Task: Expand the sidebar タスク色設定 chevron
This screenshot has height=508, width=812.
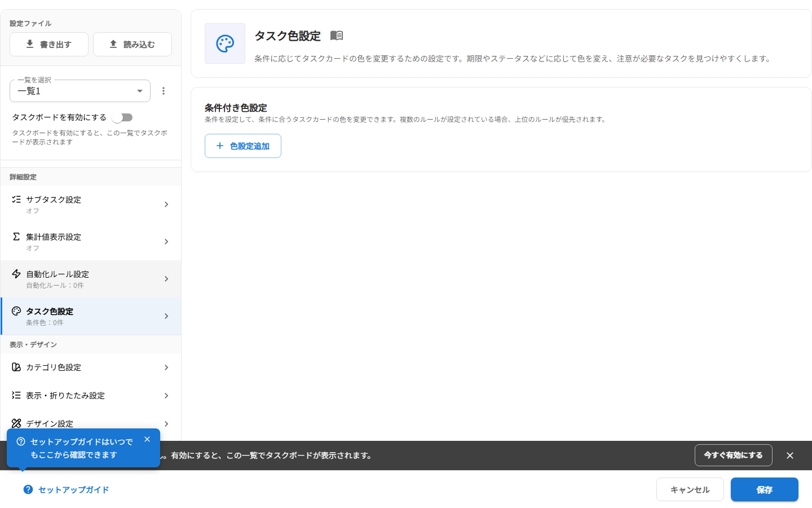Action: (166, 316)
